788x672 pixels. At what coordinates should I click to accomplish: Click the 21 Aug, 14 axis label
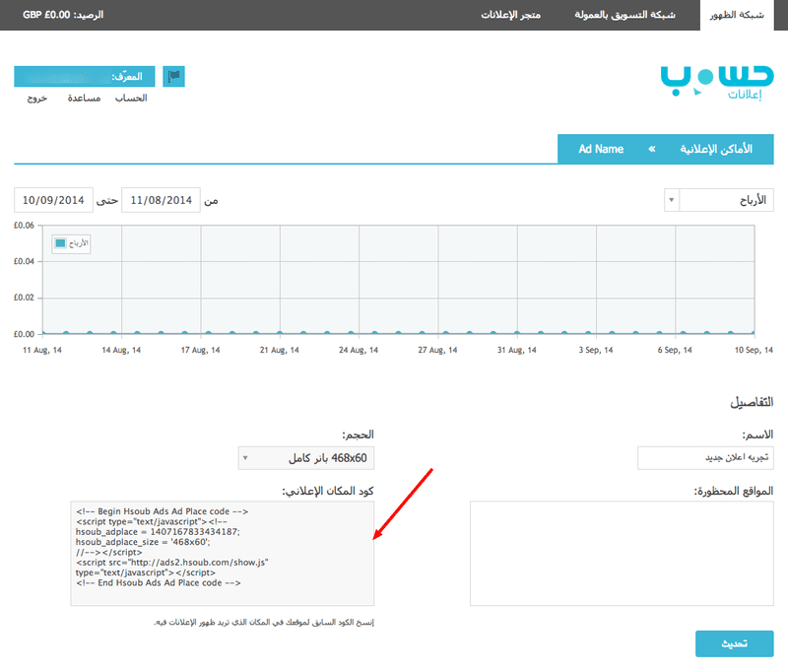(280, 350)
